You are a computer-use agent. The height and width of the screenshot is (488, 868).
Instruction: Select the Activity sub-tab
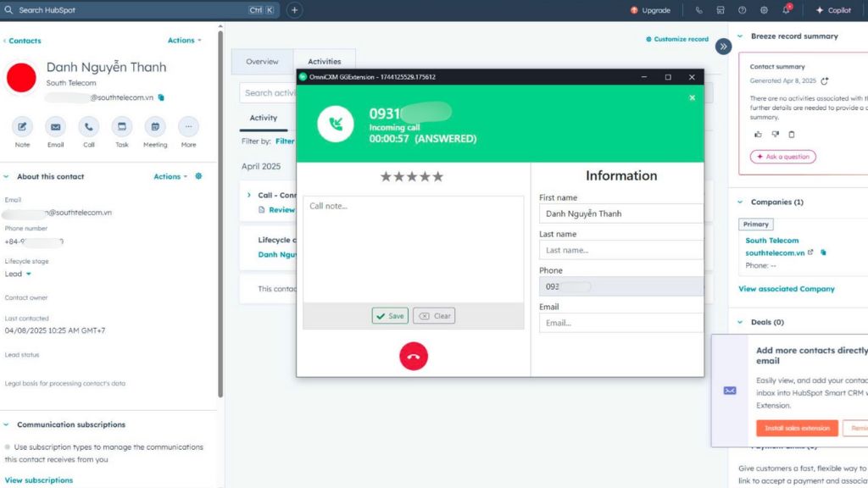[x=264, y=118]
